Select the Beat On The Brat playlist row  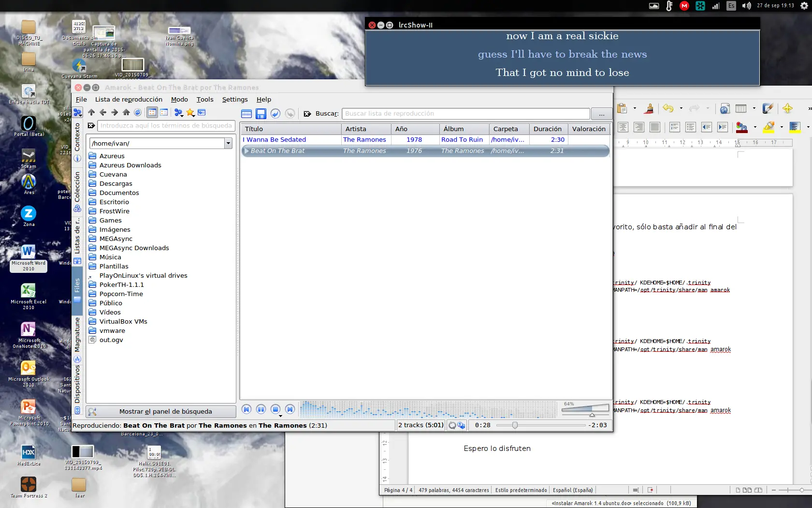point(425,151)
